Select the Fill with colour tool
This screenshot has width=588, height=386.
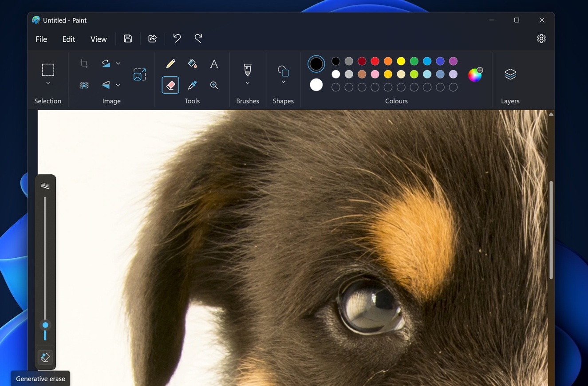tap(192, 63)
